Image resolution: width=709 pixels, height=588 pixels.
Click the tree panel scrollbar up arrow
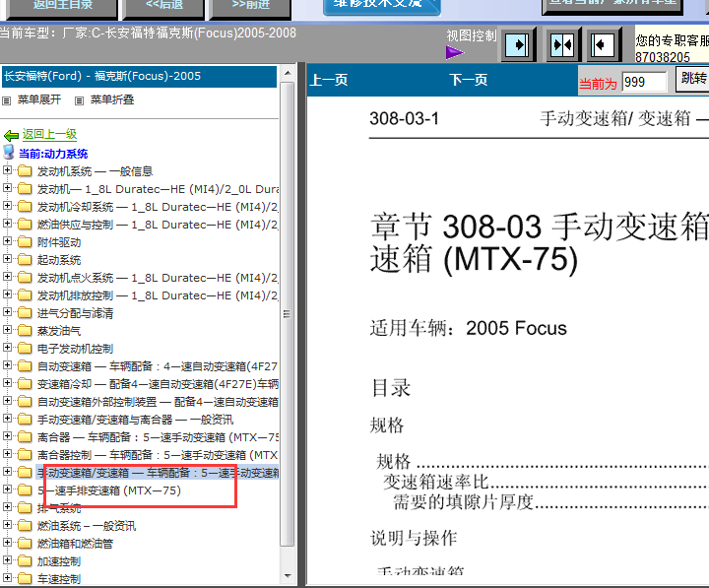(x=288, y=73)
